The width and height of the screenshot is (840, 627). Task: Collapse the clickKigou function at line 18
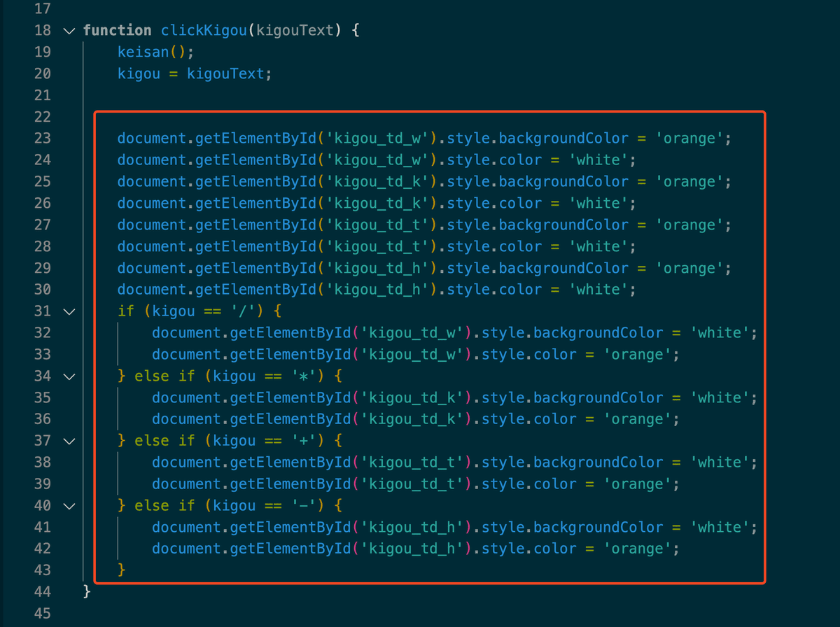pyautogui.click(x=68, y=31)
